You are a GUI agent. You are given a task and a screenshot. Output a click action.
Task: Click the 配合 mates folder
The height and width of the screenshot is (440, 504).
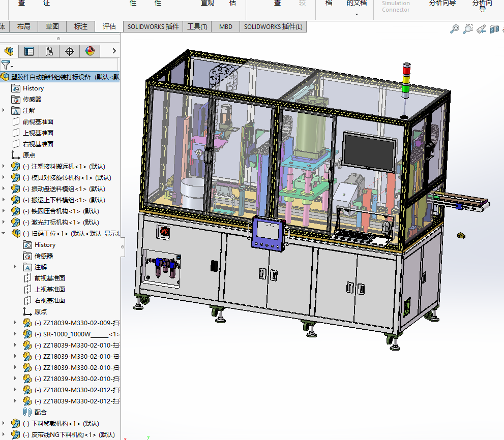point(40,413)
